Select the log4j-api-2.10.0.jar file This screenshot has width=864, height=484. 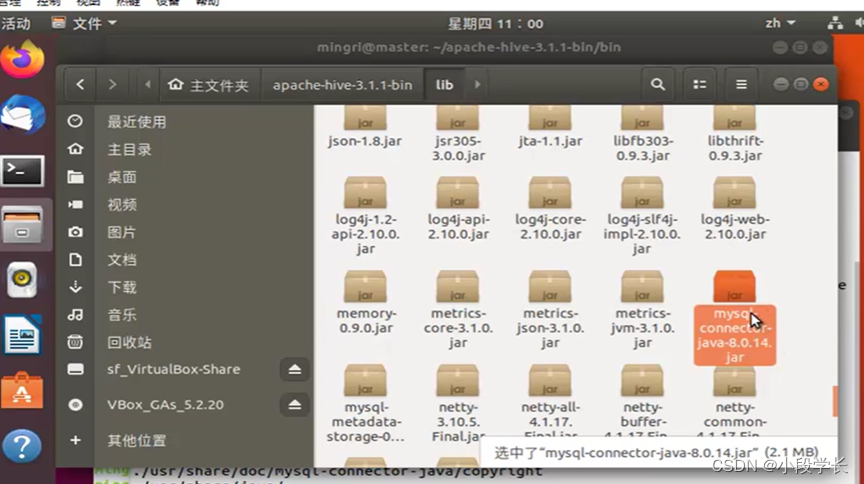(x=458, y=209)
